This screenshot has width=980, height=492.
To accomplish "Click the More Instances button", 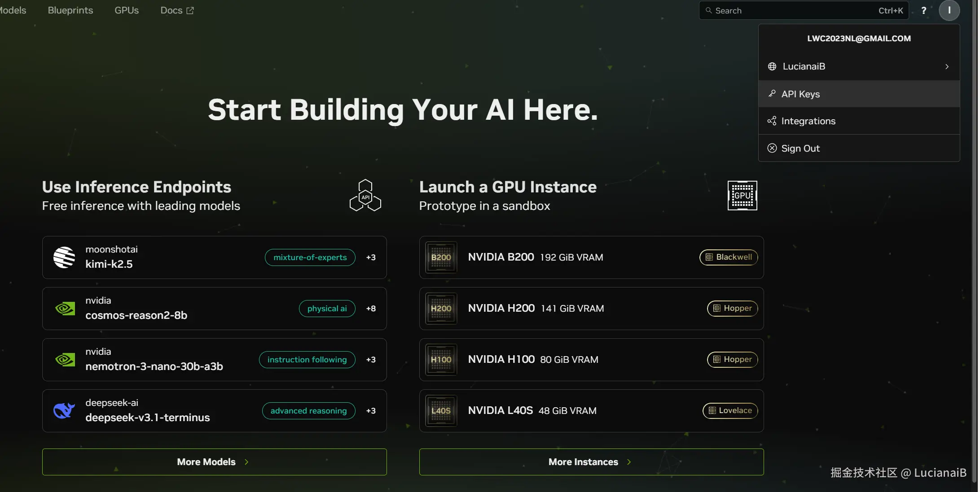I will click(x=591, y=462).
